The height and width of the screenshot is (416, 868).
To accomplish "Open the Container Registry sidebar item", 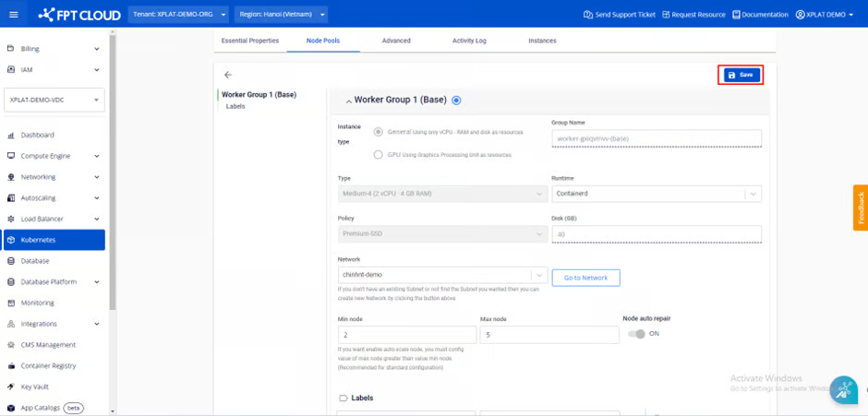I will click(48, 365).
